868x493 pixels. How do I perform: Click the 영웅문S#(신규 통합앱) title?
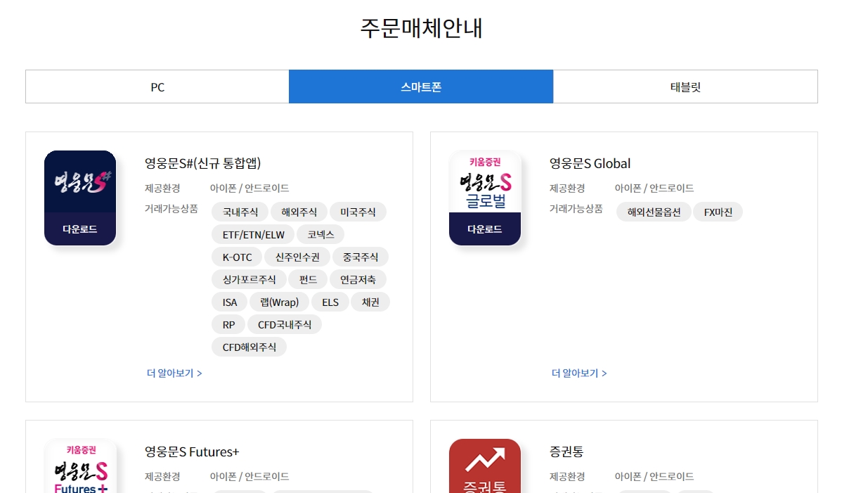click(202, 163)
